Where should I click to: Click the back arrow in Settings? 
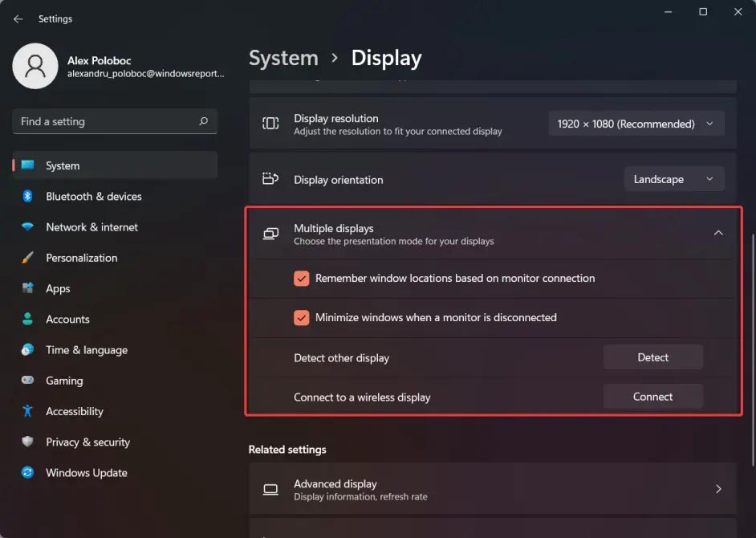pos(17,18)
